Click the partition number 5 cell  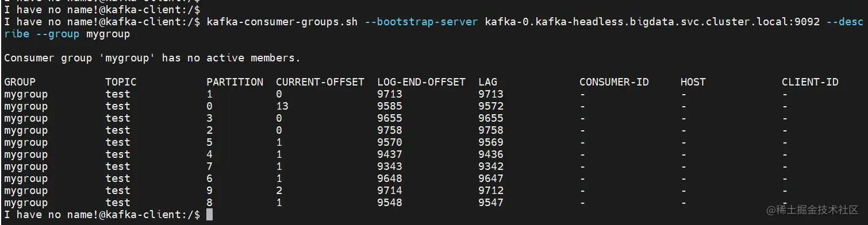(x=209, y=142)
